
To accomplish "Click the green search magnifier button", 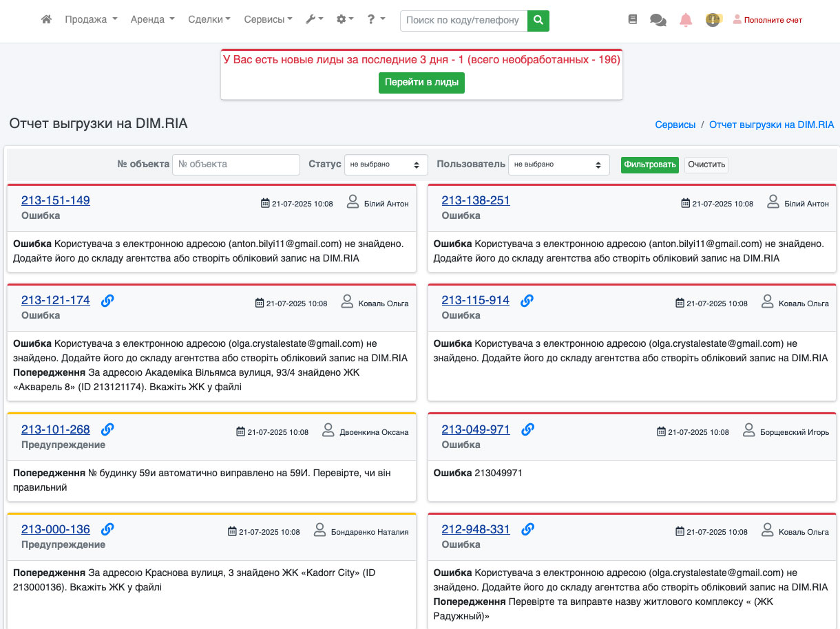I will pyautogui.click(x=538, y=21).
